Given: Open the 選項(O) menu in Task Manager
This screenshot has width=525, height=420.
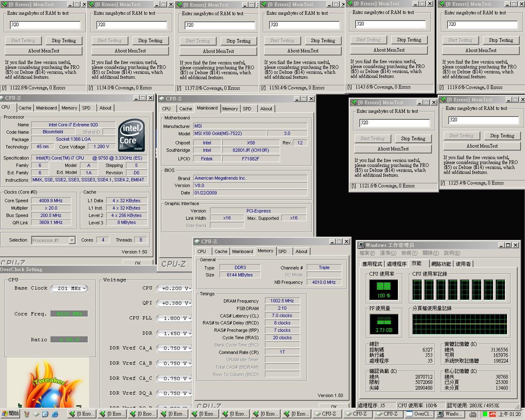Looking at the screenshot, I should (x=388, y=253).
